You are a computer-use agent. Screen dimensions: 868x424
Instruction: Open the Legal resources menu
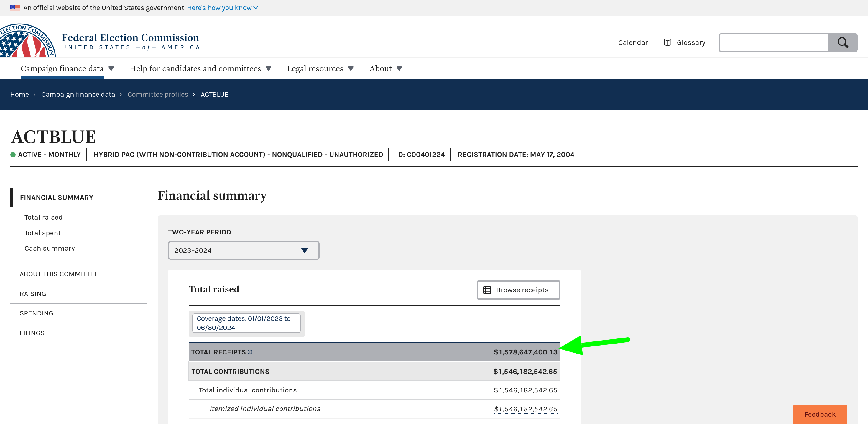[315, 68]
